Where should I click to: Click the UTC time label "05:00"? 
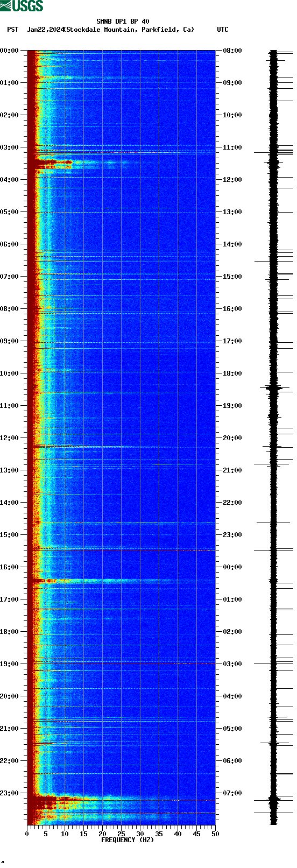232,729
